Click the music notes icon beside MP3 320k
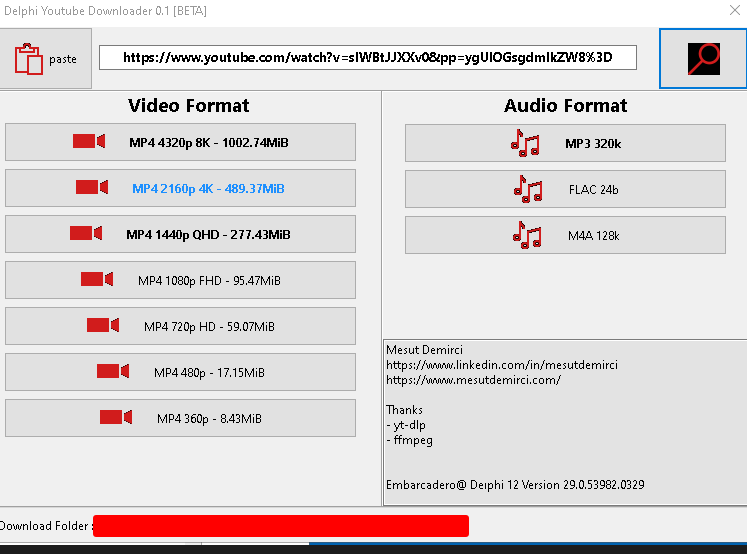 pos(525,143)
